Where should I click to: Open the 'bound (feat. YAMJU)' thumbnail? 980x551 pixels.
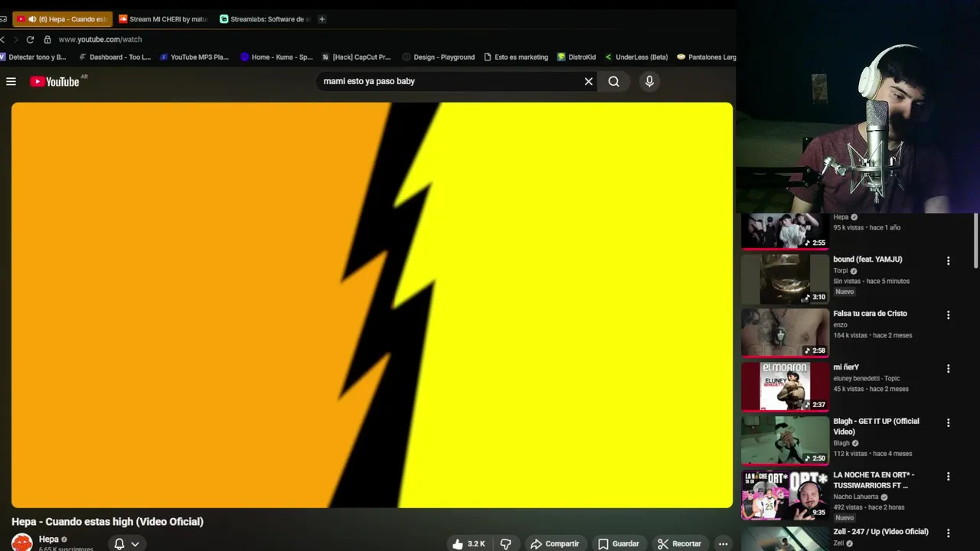(785, 279)
